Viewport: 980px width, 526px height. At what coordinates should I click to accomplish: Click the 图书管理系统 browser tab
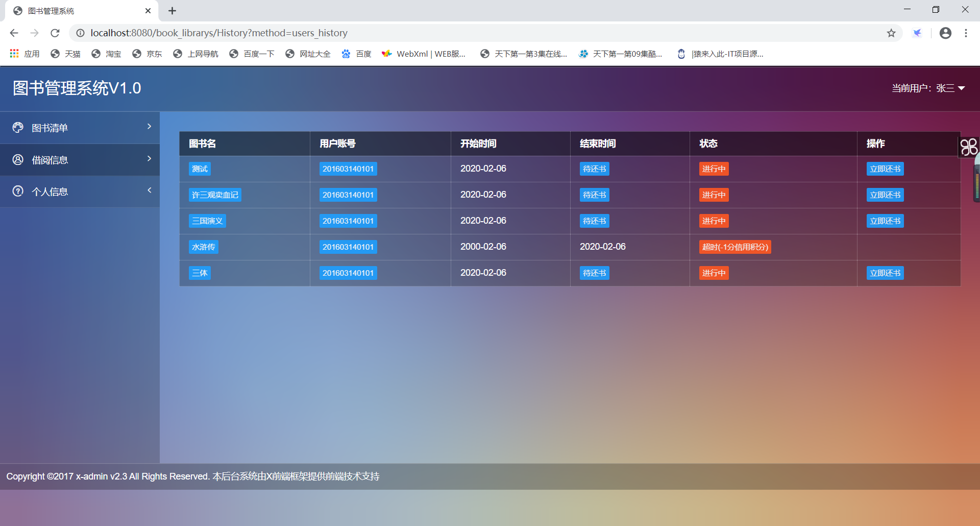point(82,11)
